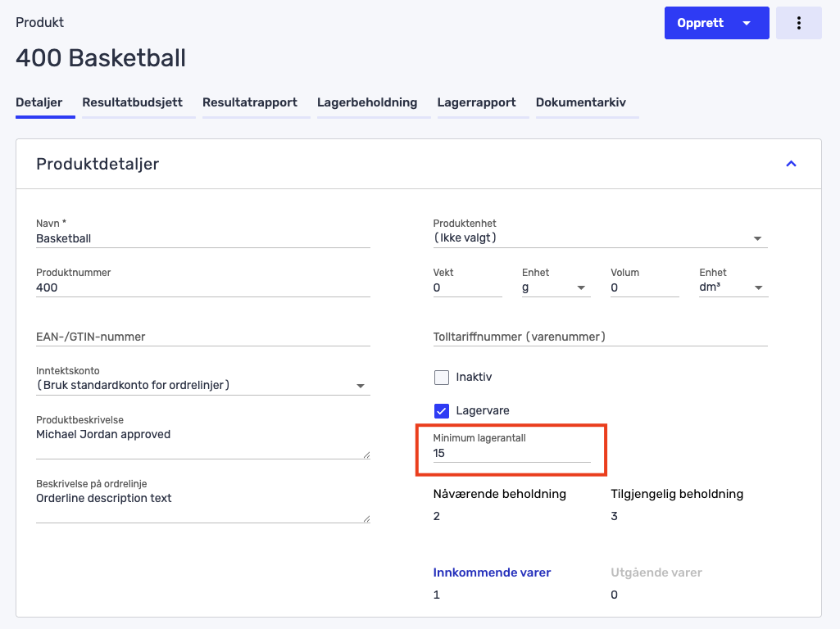
Task: Click the Utgående varer label
Action: 656,572
